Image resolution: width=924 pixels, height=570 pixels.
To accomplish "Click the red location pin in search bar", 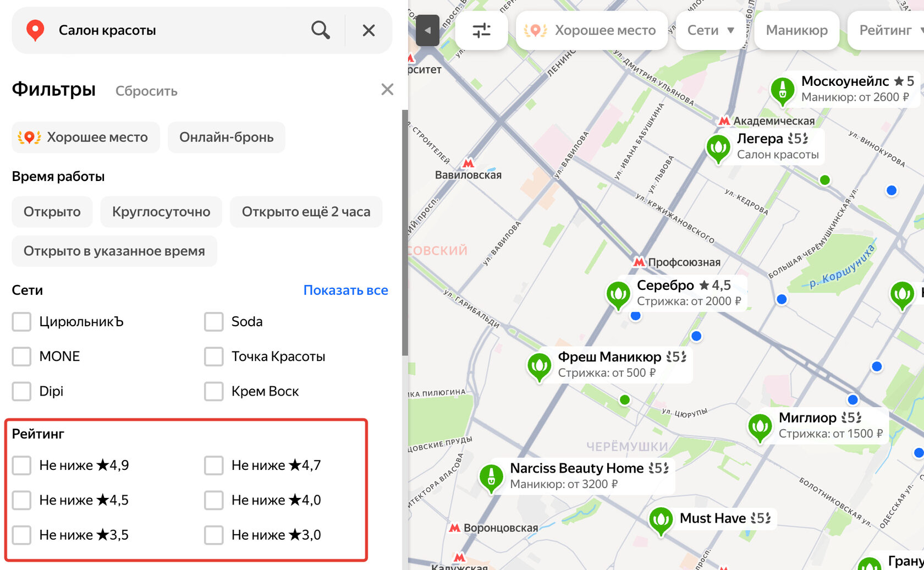I will (35, 31).
